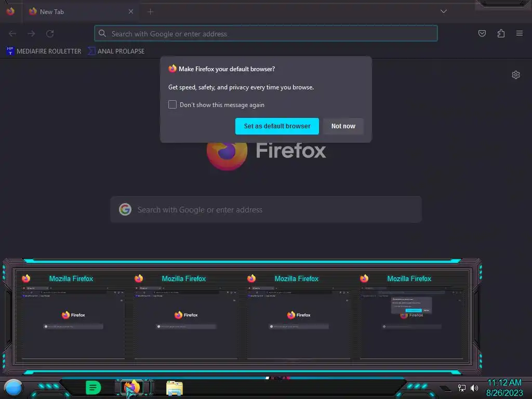The width and height of the screenshot is (532, 399).
Task: Go forward with the forward arrow
Action: (31, 34)
